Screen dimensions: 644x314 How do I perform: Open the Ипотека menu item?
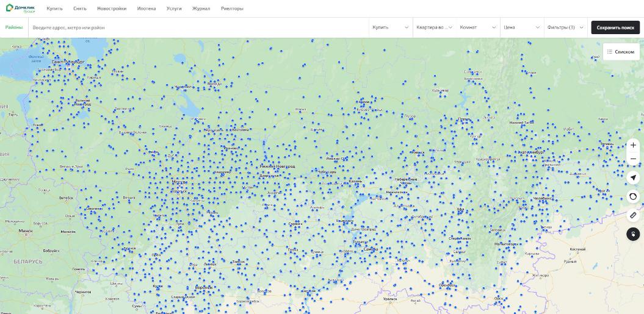coord(147,9)
